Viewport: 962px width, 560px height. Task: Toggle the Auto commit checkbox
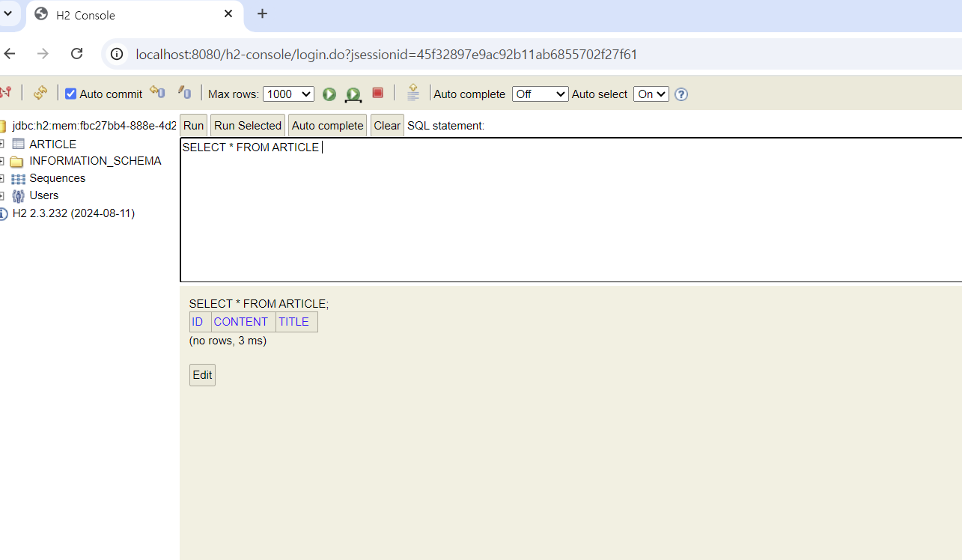click(x=71, y=94)
